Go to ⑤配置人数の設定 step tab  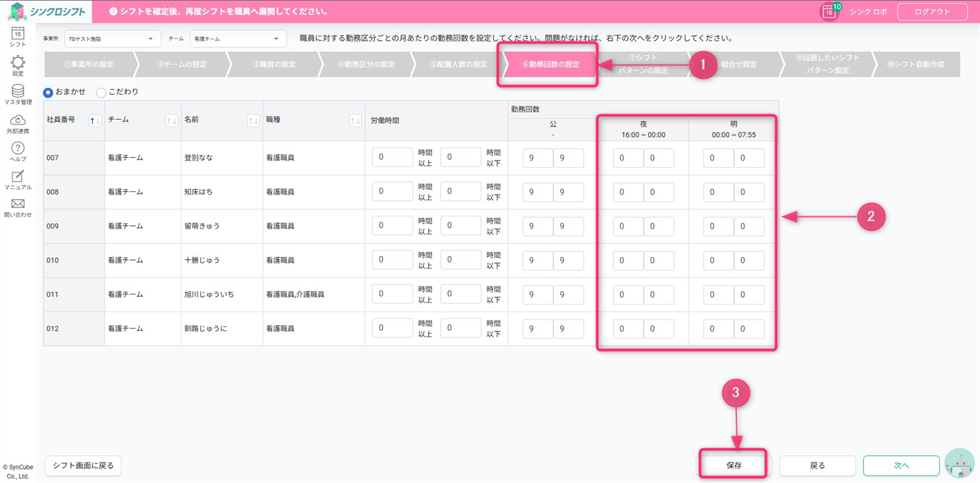[458, 65]
